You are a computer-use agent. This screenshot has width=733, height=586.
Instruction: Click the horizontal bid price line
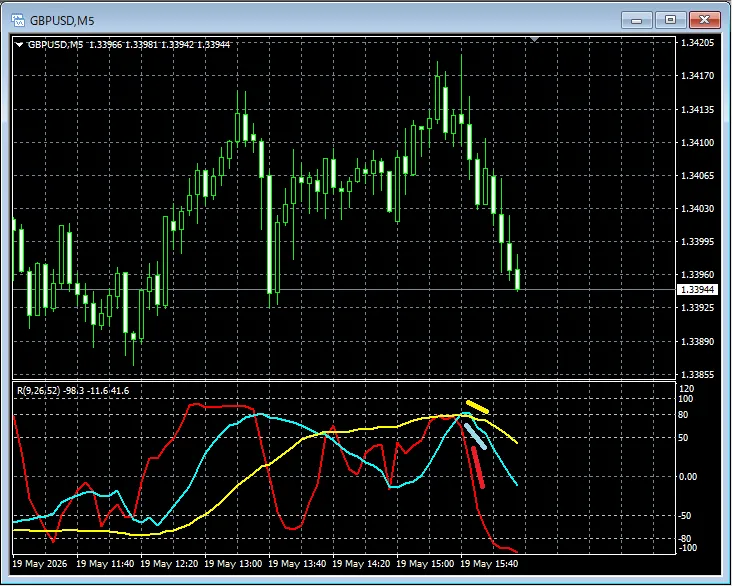point(344,290)
